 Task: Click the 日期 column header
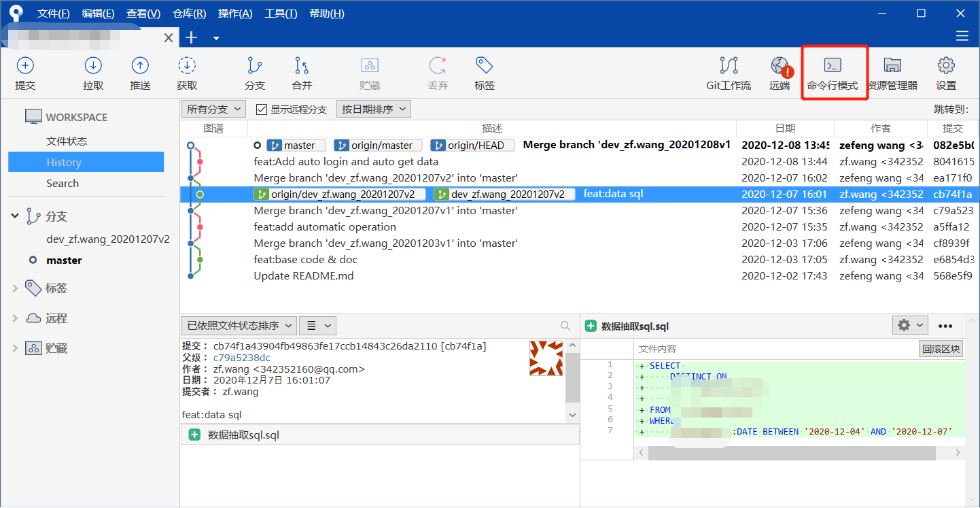(x=785, y=128)
